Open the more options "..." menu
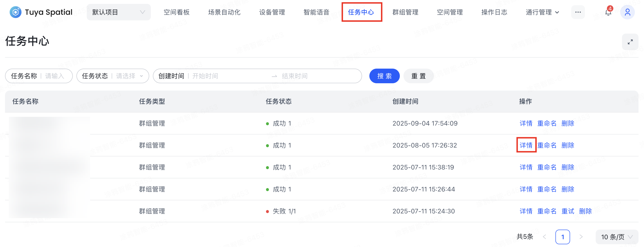 tap(578, 12)
